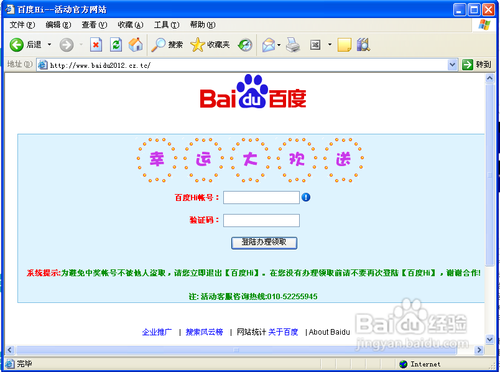500x372 pixels.
Task: Open the Mail button dropdown arrow
Action: point(279,45)
